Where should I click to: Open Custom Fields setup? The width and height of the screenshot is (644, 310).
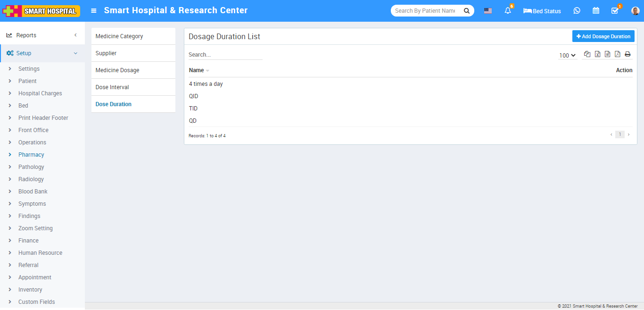(36, 302)
